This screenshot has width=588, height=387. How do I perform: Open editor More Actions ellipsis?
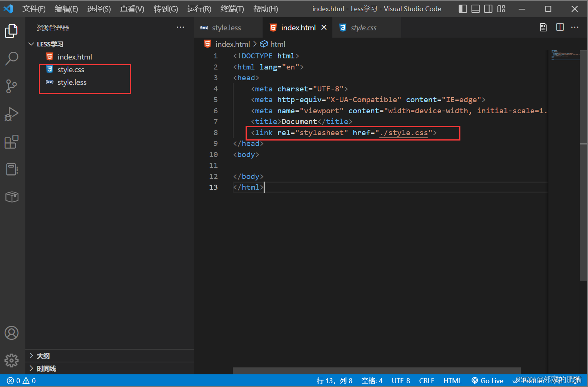pos(575,27)
